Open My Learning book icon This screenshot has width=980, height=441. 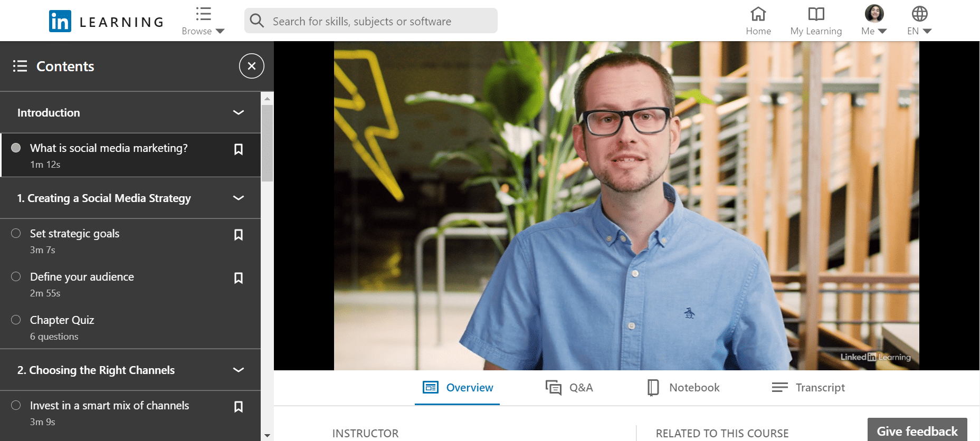tap(815, 14)
